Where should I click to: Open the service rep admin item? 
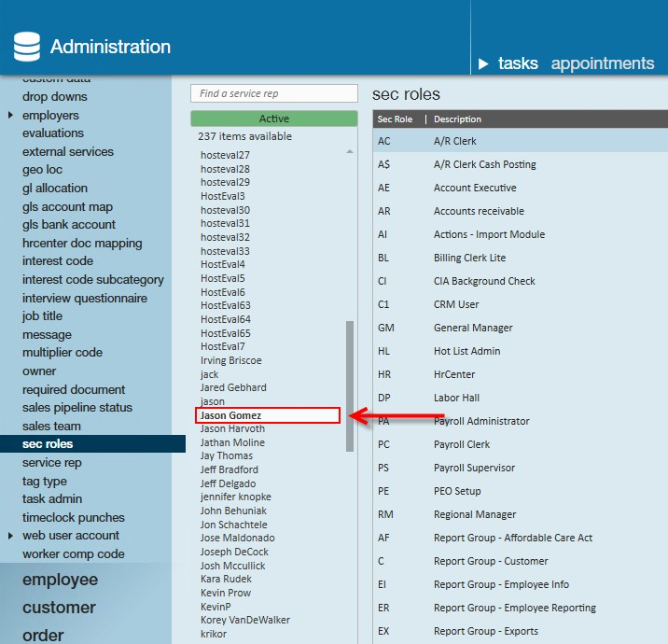point(51,463)
